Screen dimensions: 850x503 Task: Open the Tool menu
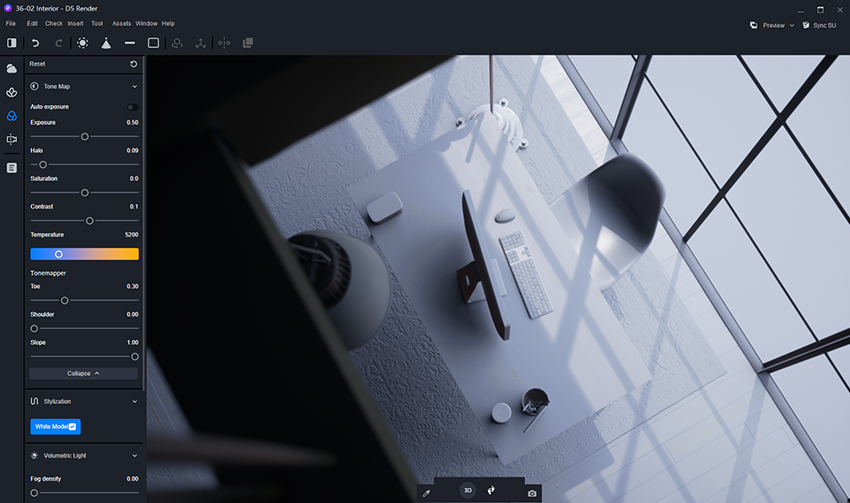point(97,24)
